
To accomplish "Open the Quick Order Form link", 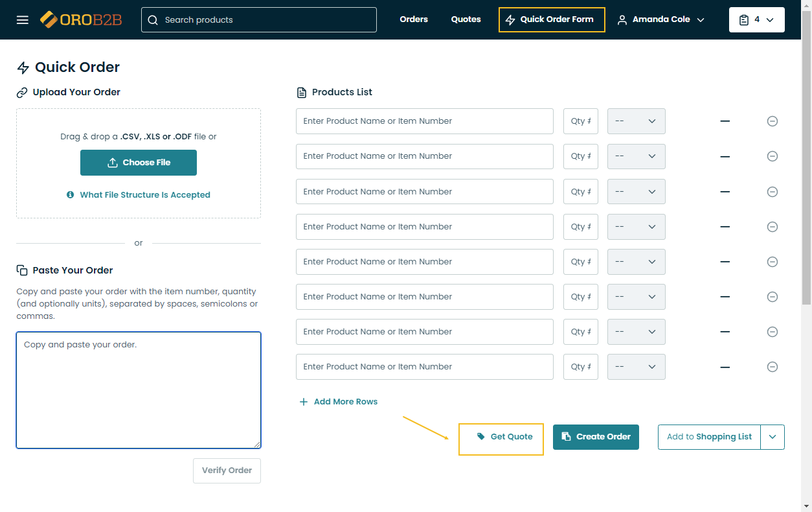I will [552, 19].
